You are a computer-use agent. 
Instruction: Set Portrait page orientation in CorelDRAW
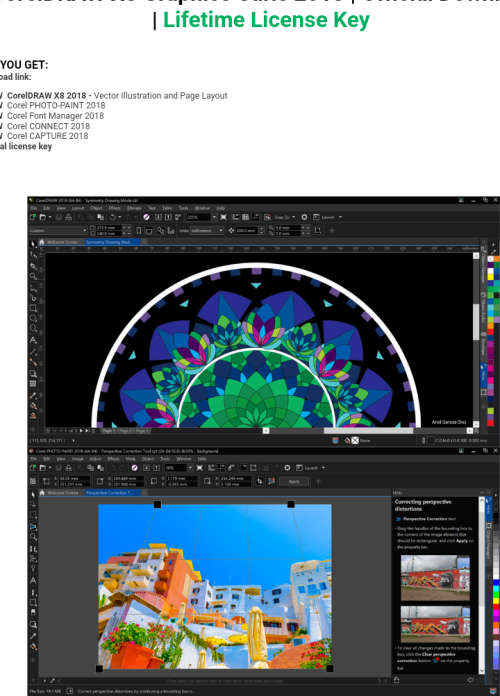coord(139,230)
